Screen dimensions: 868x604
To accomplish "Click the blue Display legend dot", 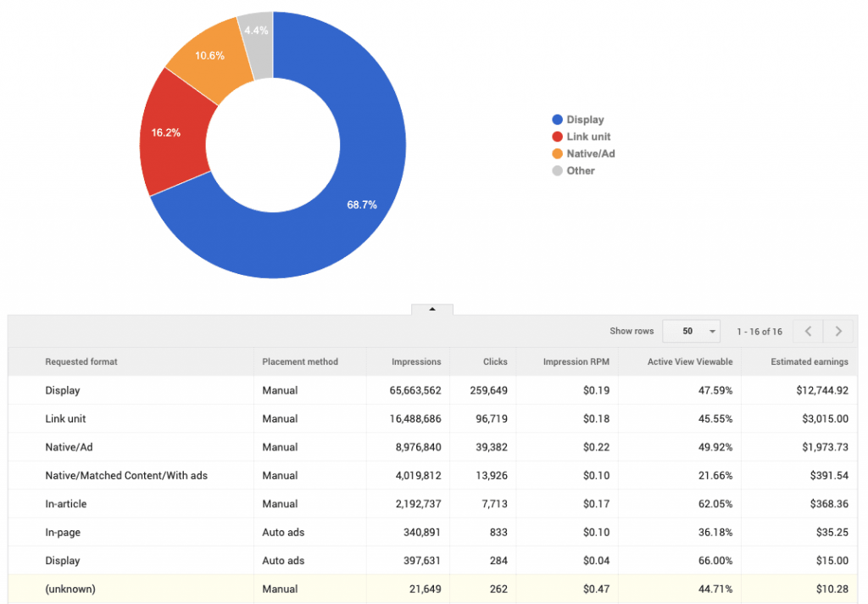I will tap(557, 120).
